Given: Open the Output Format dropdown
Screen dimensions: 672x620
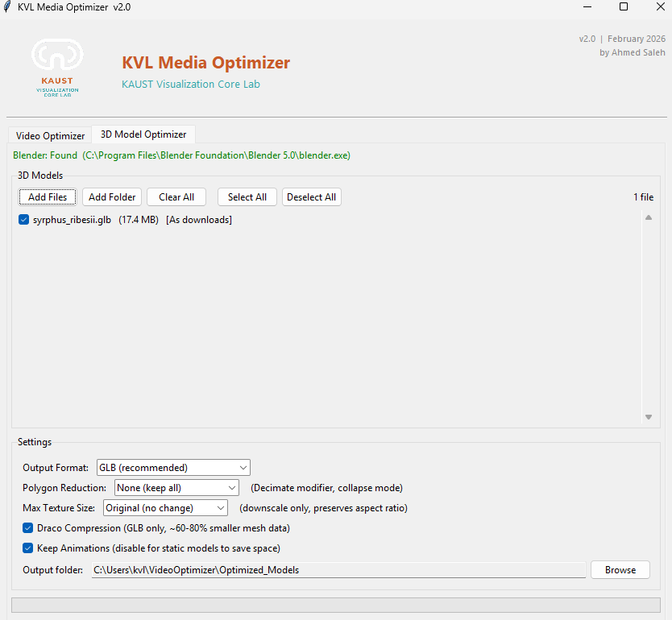Looking at the screenshot, I should click(x=243, y=467).
